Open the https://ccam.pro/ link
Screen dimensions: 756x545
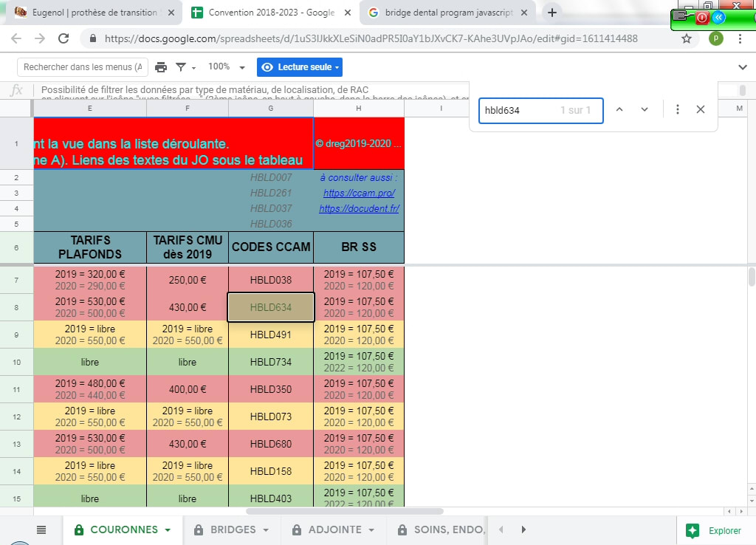pyautogui.click(x=359, y=193)
